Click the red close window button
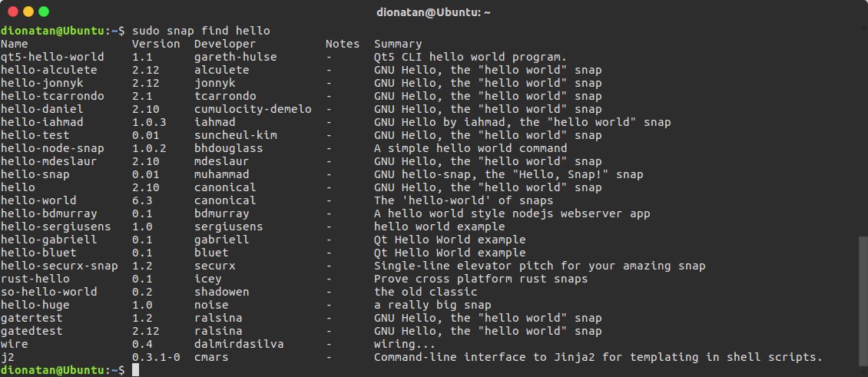Screen dimensions: 868x377 coord(13,12)
